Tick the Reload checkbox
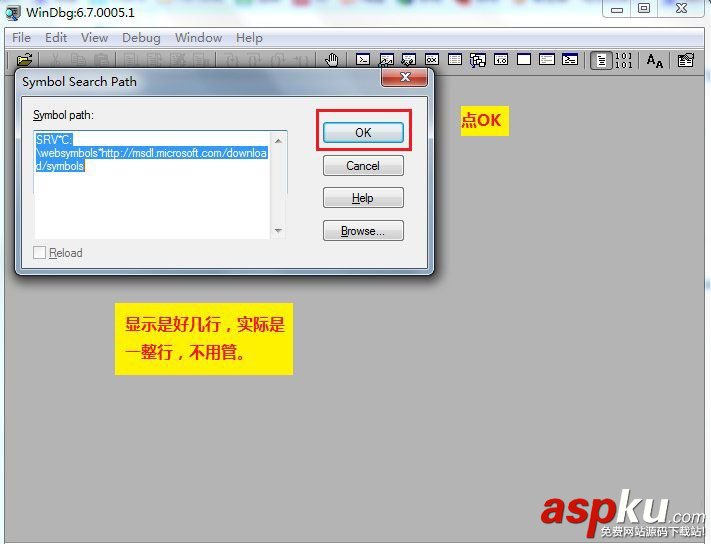711x544 pixels. point(39,253)
